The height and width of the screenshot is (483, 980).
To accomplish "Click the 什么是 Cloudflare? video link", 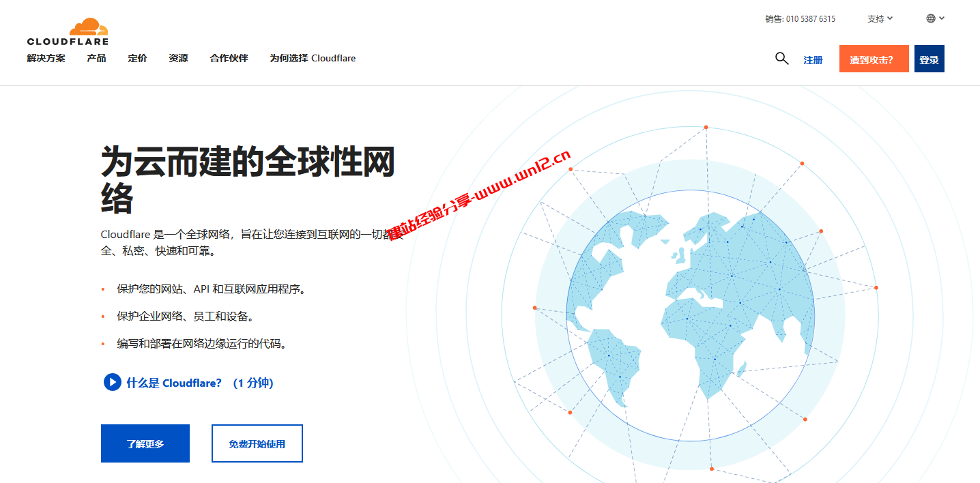I will coord(173,383).
